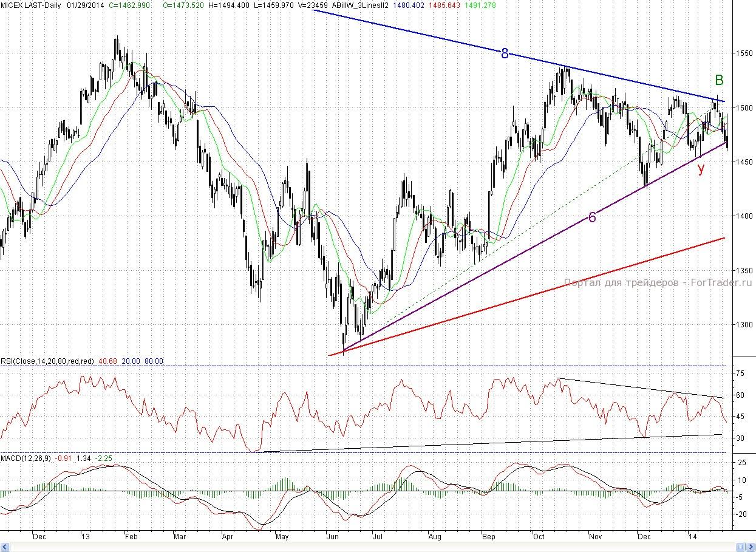Click the year 13 label on time axis

click(x=86, y=537)
